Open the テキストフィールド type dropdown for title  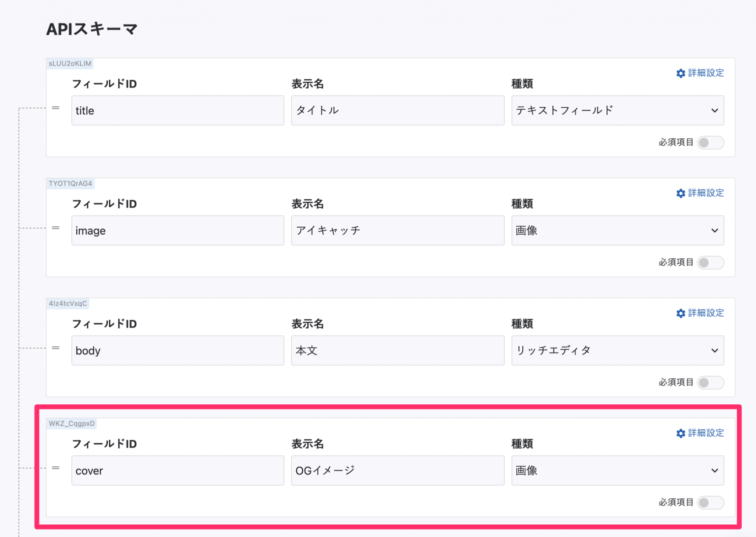618,111
